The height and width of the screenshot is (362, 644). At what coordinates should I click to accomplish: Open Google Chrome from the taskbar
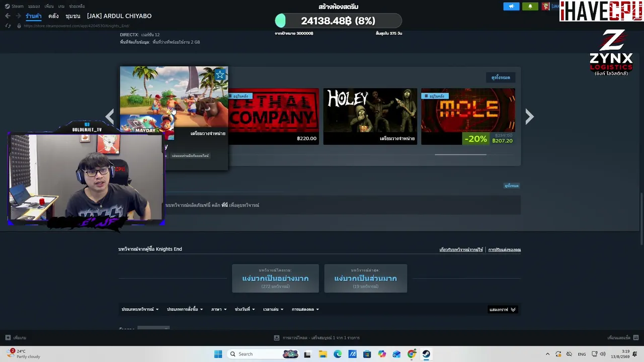click(x=412, y=354)
